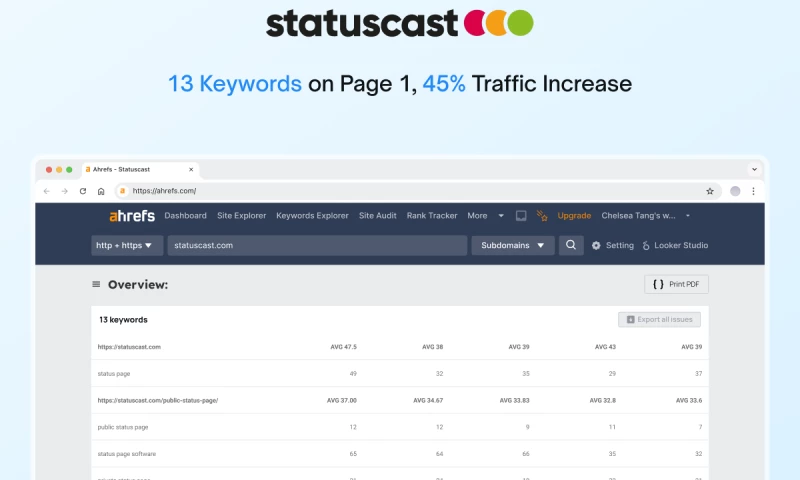Viewport: 800px width, 480px height.
Task: Expand the tab list chevron
Action: [x=754, y=169]
